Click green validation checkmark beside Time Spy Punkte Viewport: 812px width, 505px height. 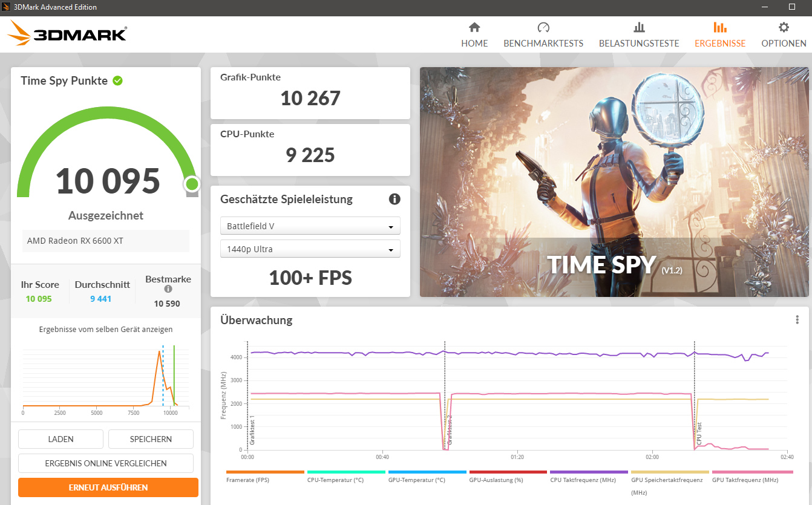coord(117,80)
